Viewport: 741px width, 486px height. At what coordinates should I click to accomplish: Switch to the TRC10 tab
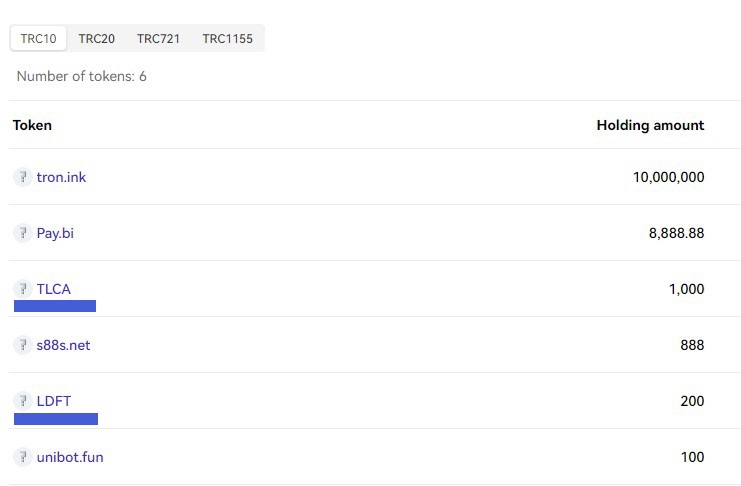click(38, 39)
